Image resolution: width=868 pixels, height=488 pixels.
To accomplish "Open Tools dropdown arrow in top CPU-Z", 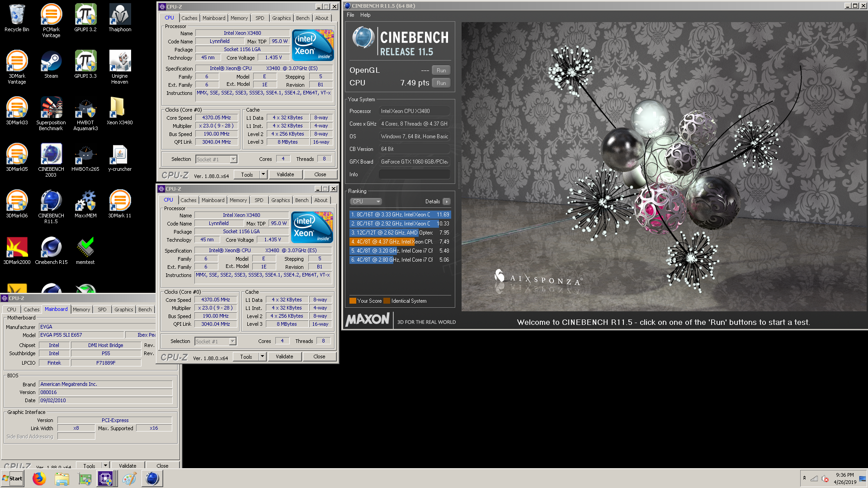I will point(263,174).
